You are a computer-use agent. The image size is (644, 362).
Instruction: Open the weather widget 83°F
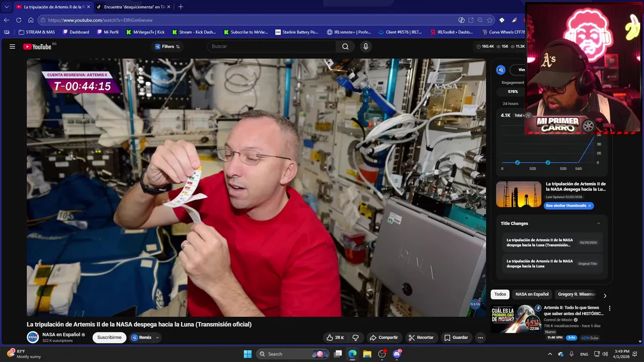pyautogui.click(x=24, y=354)
